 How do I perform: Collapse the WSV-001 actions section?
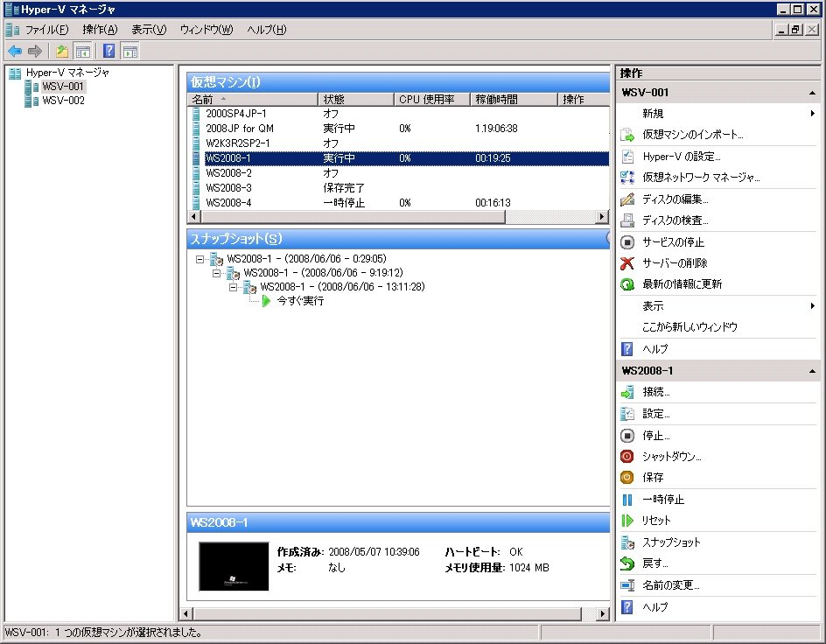coord(812,94)
